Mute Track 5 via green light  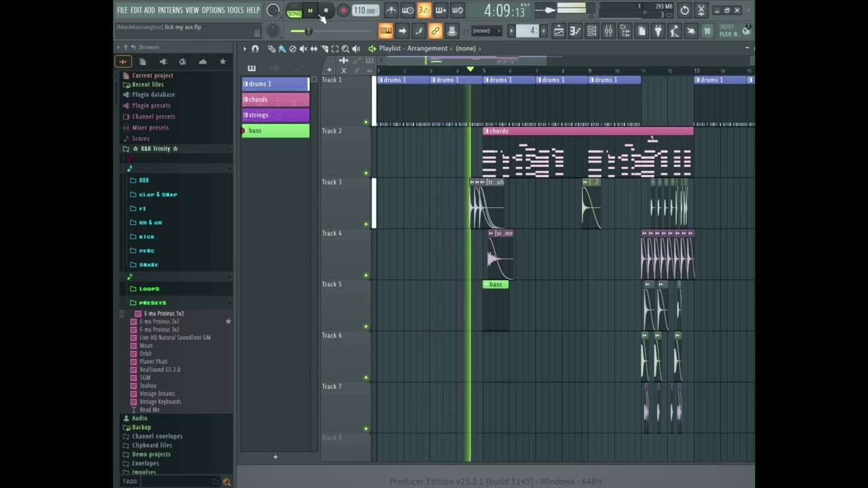[x=366, y=327]
